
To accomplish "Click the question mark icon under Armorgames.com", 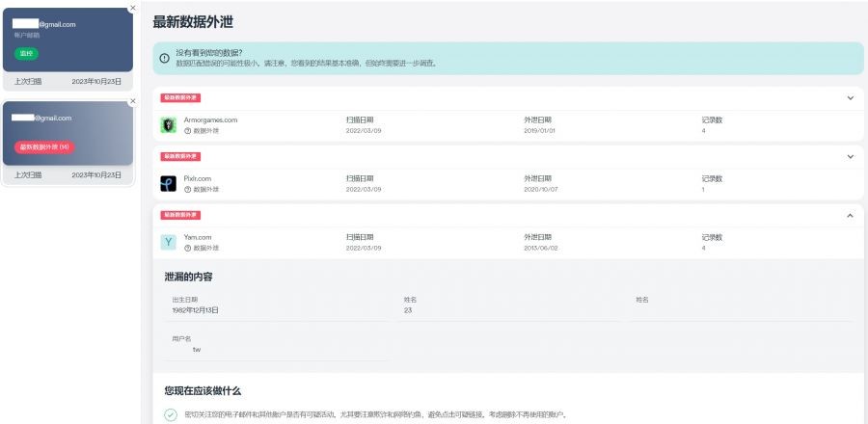I will 187,131.
